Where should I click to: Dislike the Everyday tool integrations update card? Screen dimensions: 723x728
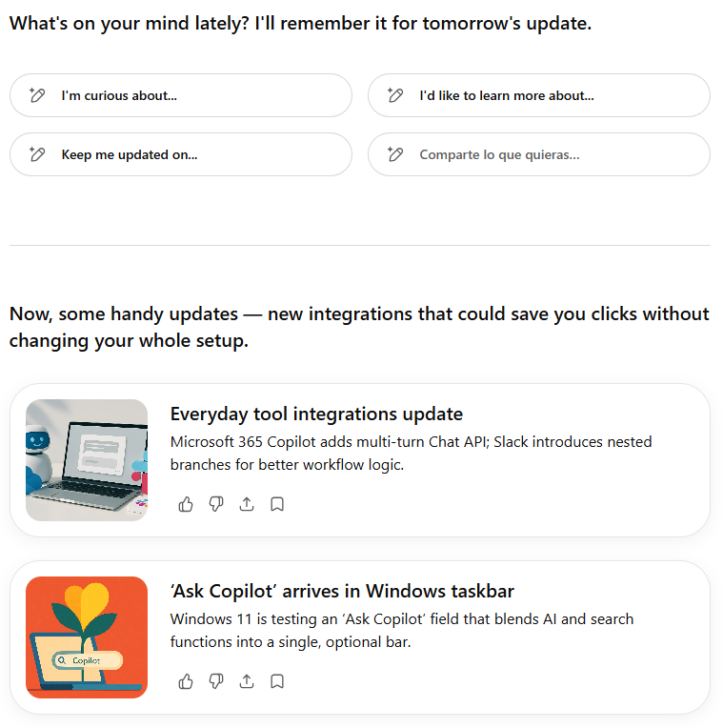click(216, 504)
